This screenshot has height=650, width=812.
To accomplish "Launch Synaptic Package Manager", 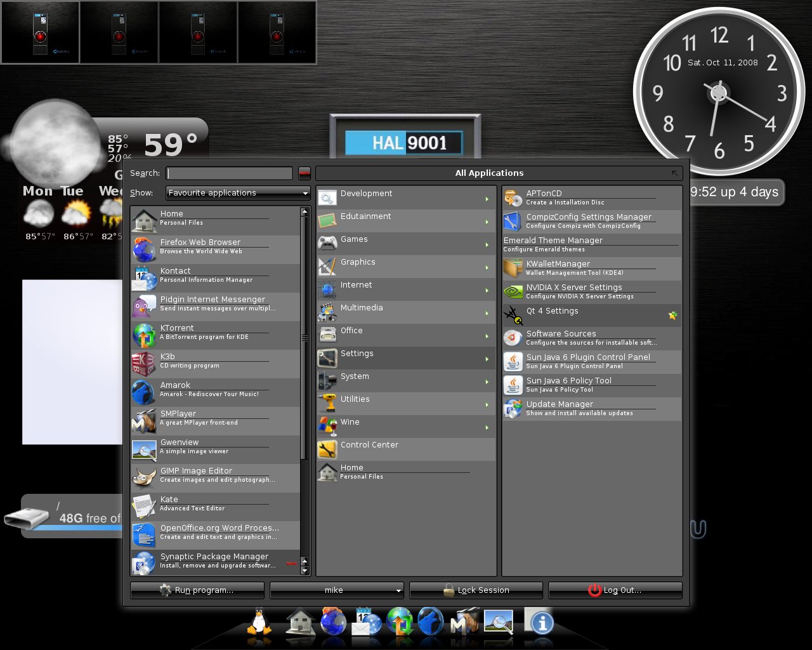I will [x=215, y=563].
